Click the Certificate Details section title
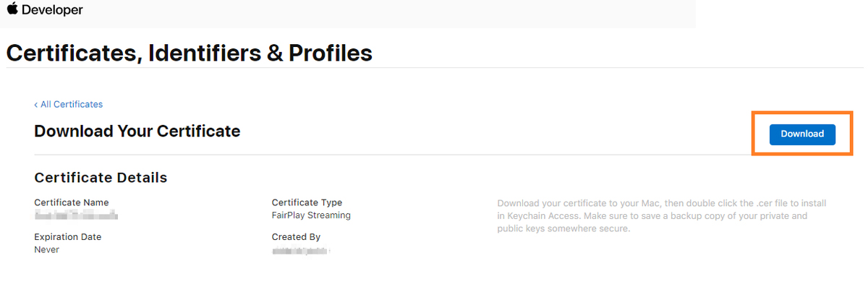Screen dimensions: 868x287 (x=101, y=178)
